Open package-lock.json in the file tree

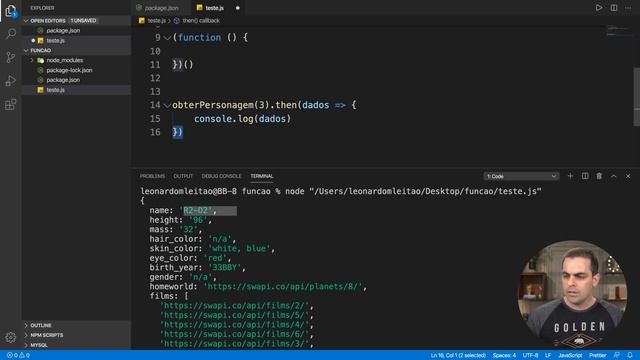pyautogui.click(x=69, y=70)
